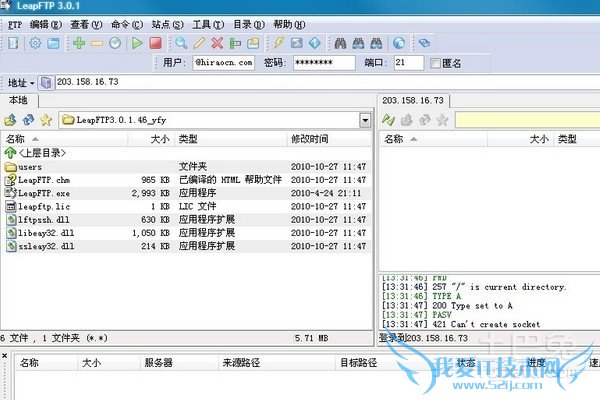The height and width of the screenshot is (400, 600).
Task: Select the LeapFTP.exe file
Action: click(x=187, y=193)
